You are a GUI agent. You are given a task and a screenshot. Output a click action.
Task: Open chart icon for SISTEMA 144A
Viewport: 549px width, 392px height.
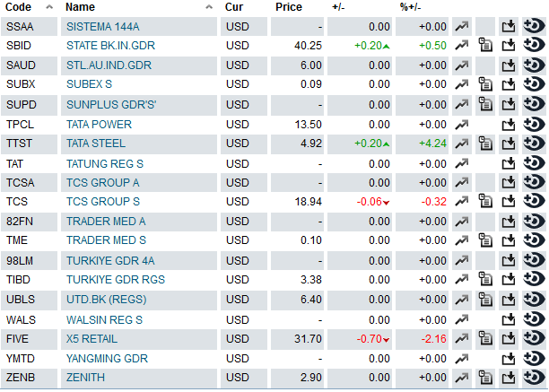[x=461, y=27]
